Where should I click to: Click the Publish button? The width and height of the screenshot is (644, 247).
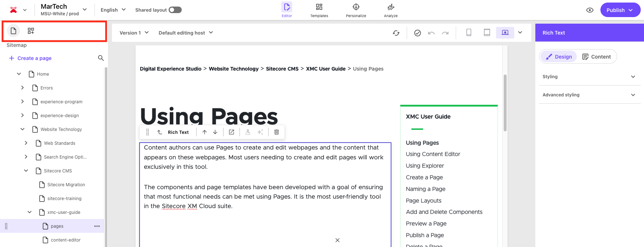620,10
